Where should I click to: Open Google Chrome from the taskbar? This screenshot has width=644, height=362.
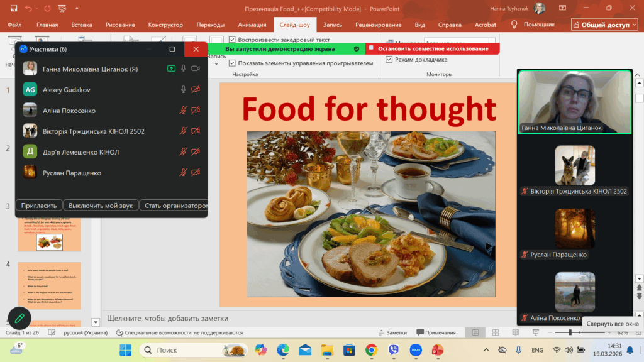[371, 350]
